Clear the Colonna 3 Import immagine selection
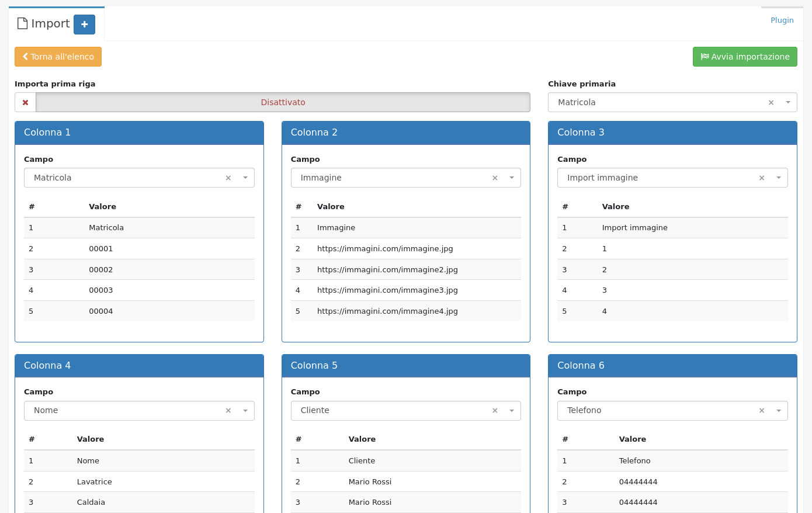The width and height of the screenshot is (812, 513). [762, 178]
